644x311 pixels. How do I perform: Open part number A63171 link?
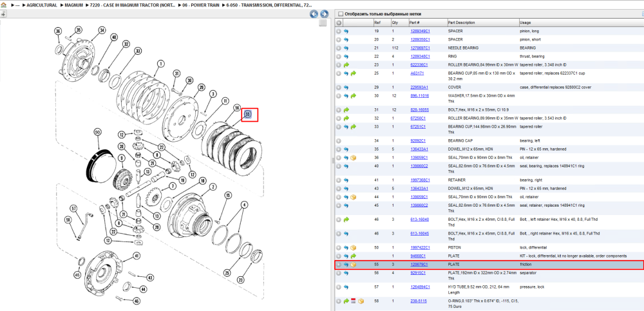click(417, 73)
